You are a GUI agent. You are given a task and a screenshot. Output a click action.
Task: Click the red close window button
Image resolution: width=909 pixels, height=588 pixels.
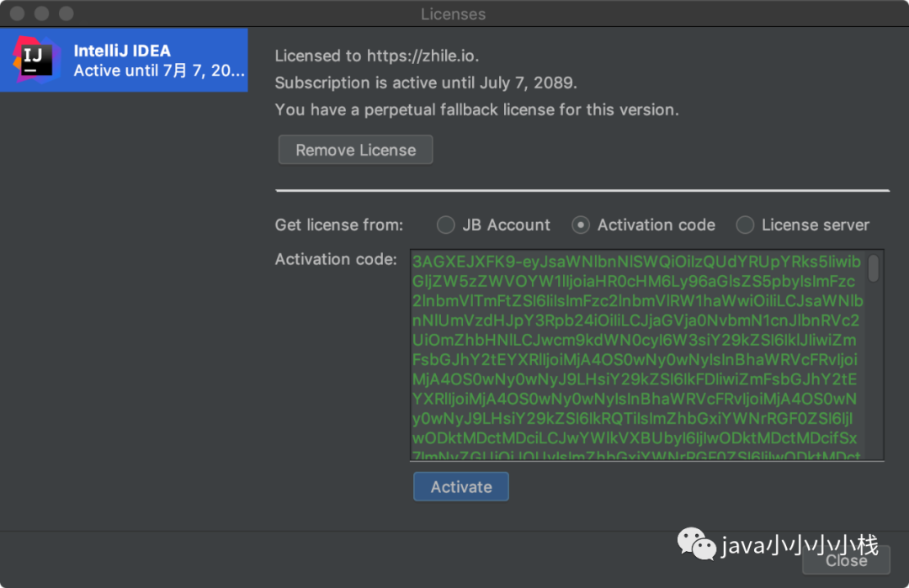18,13
